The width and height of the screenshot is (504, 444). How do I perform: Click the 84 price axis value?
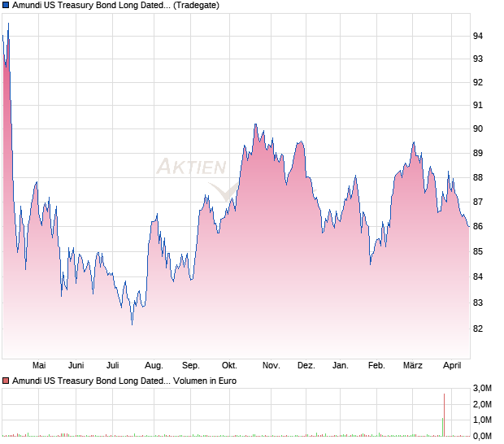[x=478, y=276]
